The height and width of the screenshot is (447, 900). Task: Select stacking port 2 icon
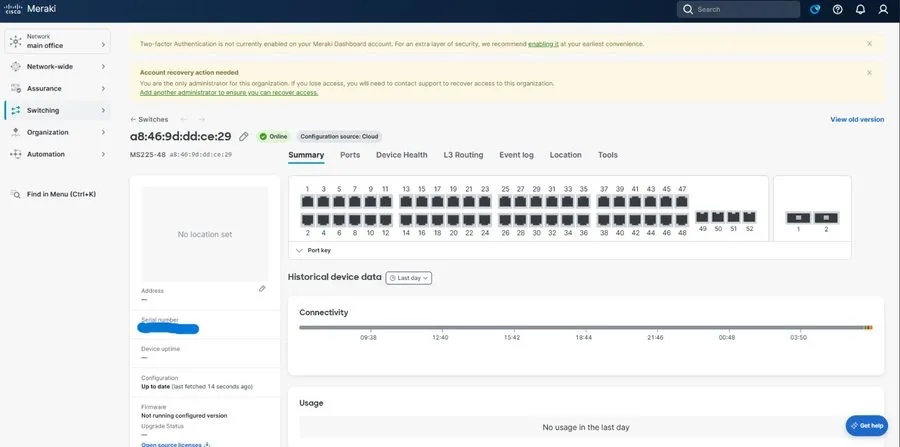[x=826, y=218]
